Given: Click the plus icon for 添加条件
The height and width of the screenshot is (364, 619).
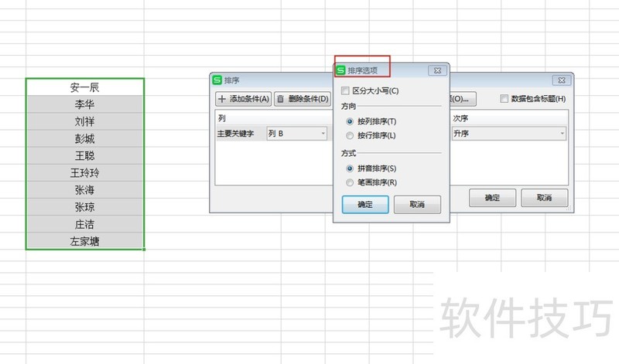Looking at the screenshot, I should click(222, 99).
